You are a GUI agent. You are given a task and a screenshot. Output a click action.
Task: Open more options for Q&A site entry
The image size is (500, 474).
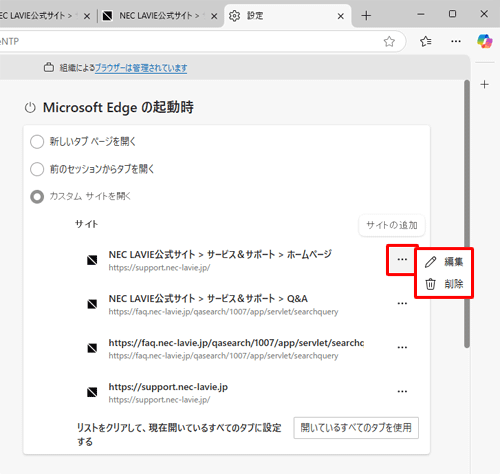(x=402, y=303)
